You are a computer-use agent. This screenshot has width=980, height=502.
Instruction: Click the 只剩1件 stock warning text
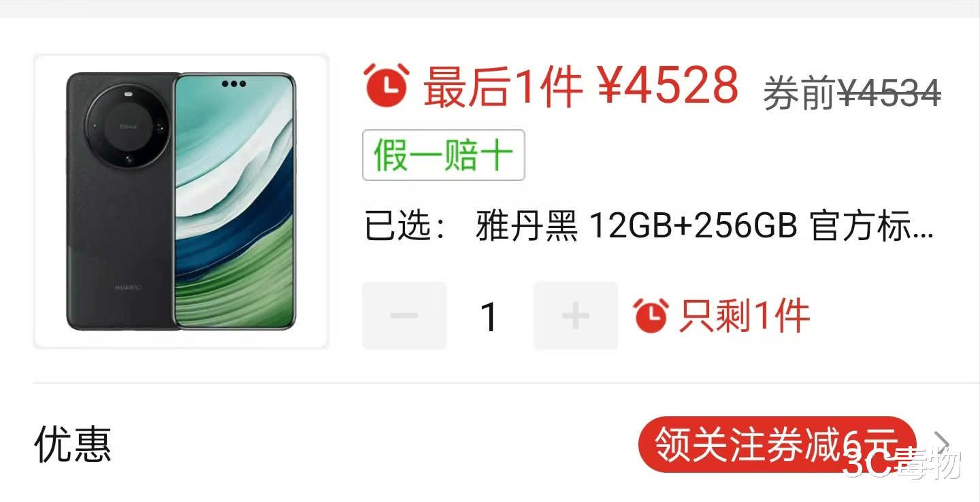pos(744,316)
